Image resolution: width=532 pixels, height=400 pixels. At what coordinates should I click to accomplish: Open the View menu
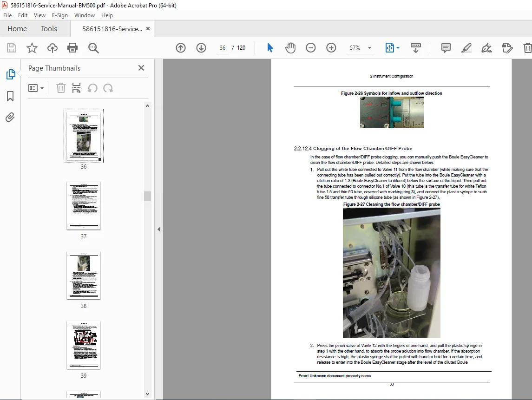[39, 15]
